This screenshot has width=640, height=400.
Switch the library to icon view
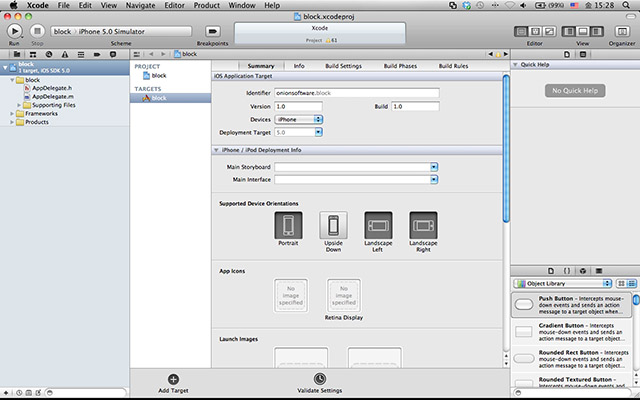point(621,283)
